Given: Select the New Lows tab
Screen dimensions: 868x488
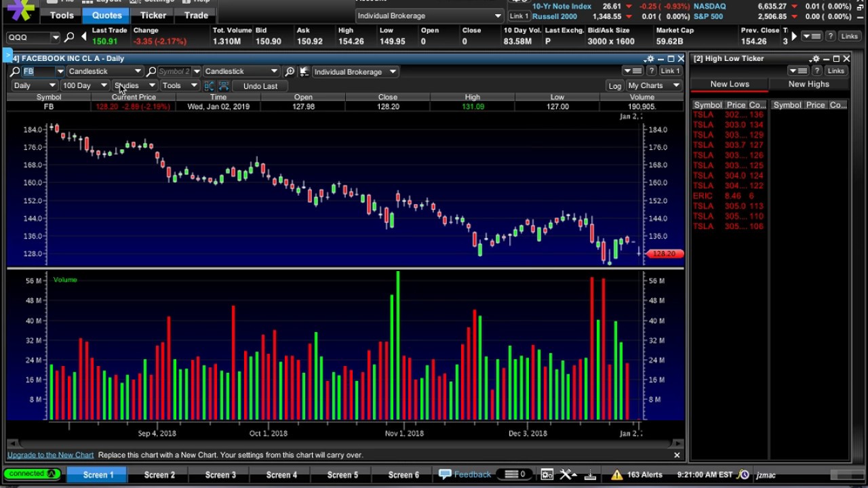Looking at the screenshot, I should point(730,84).
